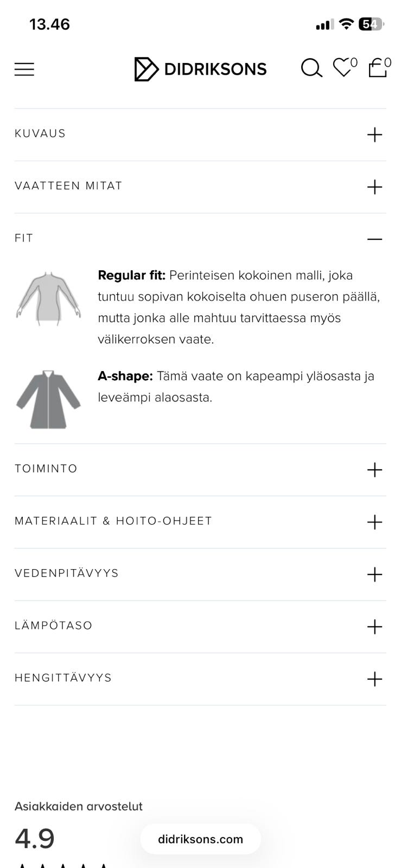Image resolution: width=401 pixels, height=868 pixels.
Task: Collapse the Fit section minus icon
Action: click(374, 239)
